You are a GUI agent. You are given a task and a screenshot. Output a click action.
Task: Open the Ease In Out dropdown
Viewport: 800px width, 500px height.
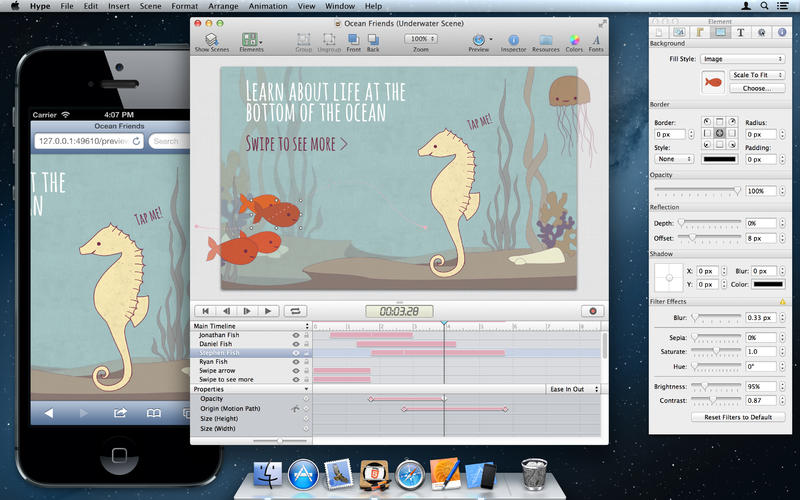coord(574,388)
